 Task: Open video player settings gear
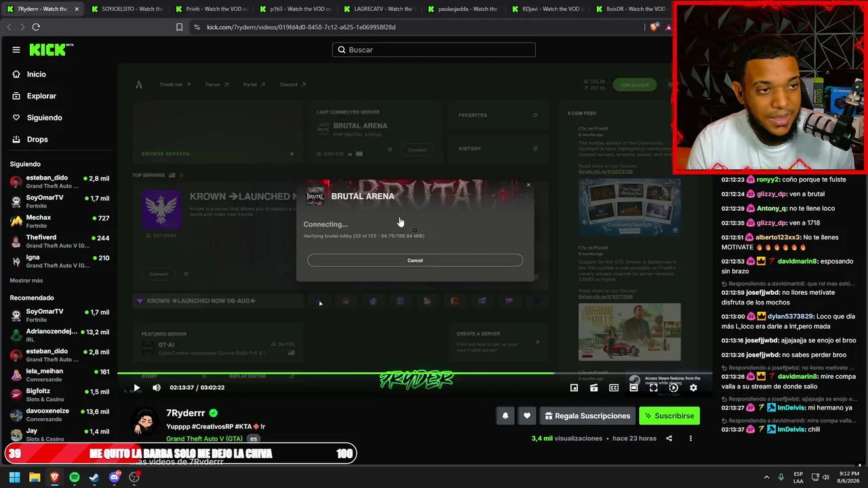(693, 388)
